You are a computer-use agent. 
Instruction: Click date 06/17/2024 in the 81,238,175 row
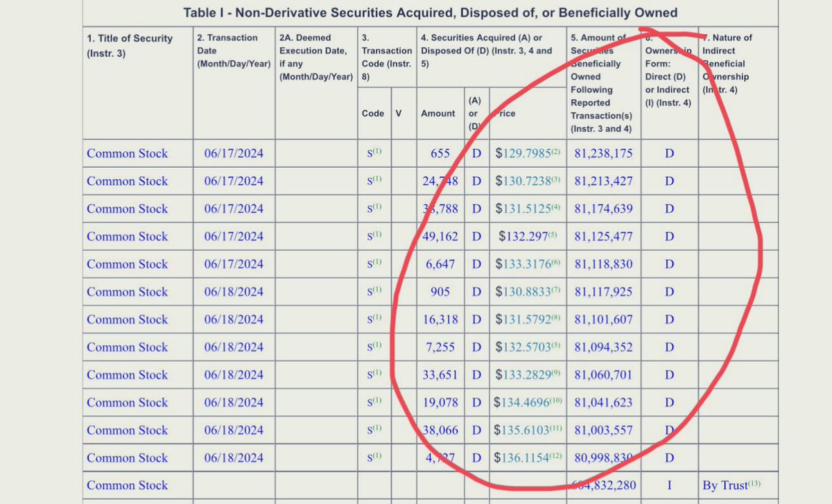(234, 153)
